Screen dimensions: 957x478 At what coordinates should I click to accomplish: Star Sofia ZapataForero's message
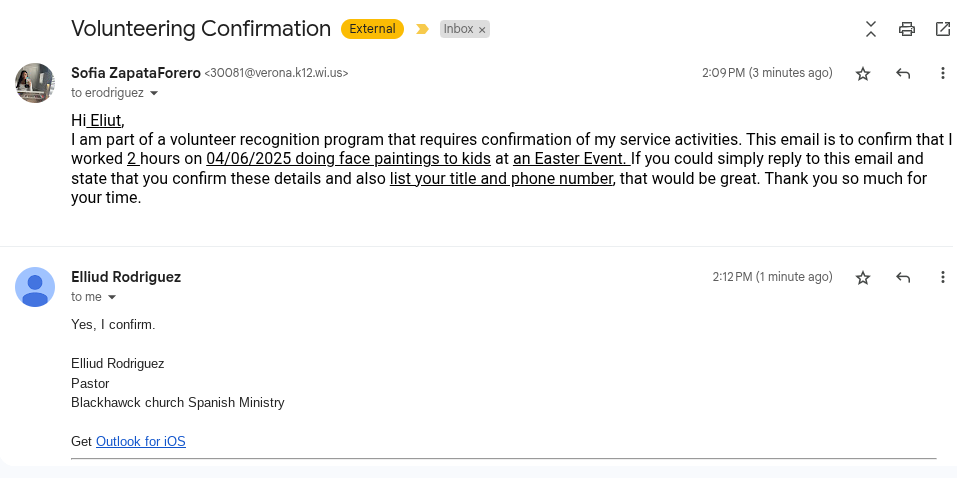tap(863, 73)
